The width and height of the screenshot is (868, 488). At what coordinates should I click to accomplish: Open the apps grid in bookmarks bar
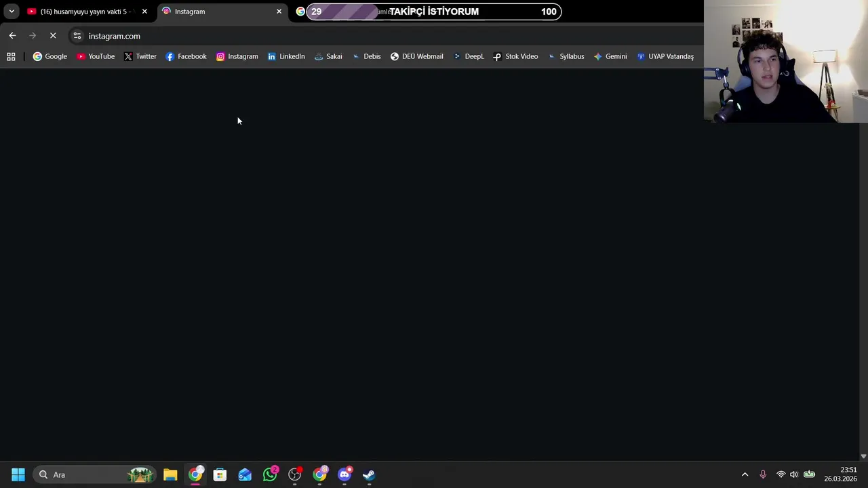tap(11, 56)
